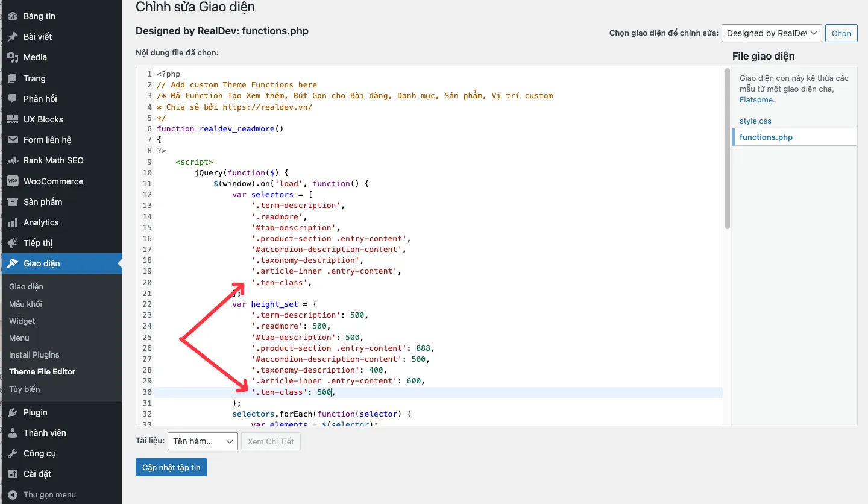Open the Tên hàm documentation dropdown
Screen dimensions: 868x504
(x=203, y=441)
